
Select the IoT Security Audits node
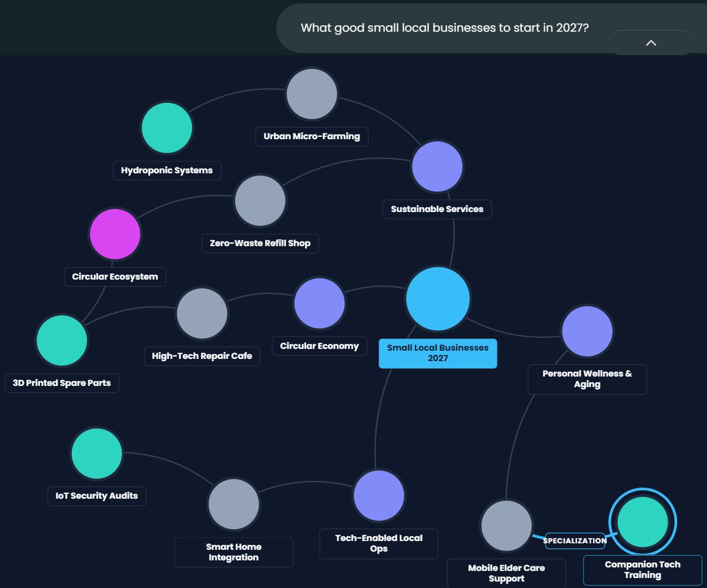pos(97,453)
